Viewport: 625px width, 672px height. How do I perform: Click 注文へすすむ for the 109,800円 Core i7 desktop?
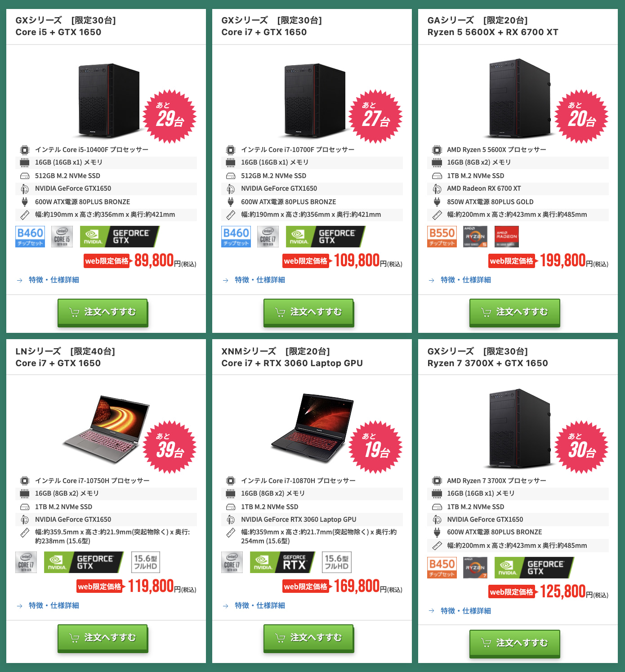pyautogui.click(x=309, y=312)
